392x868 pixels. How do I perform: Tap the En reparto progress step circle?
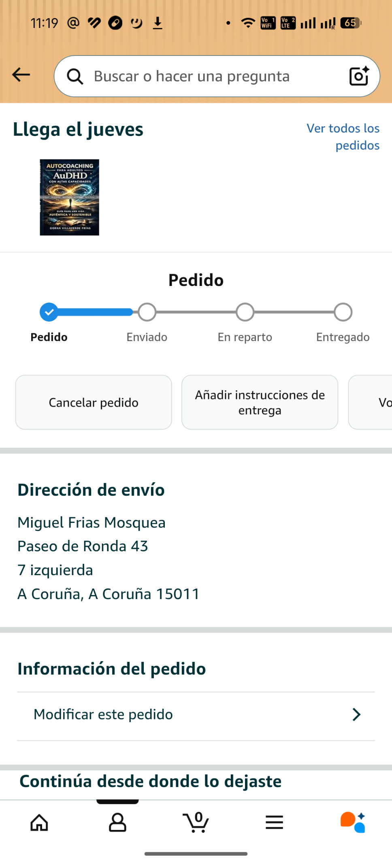[x=245, y=312]
